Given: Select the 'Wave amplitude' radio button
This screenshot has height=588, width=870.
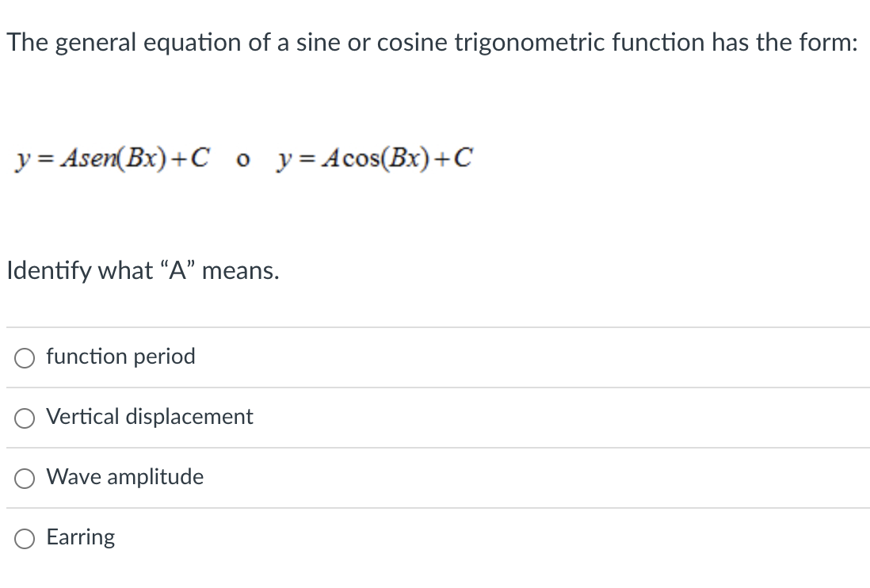Looking at the screenshot, I should coord(24,478).
